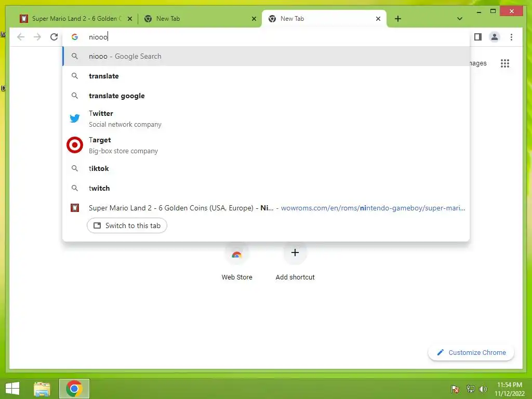The width and height of the screenshot is (532, 399).
Task: Reload the page with the refresh icon
Action: click(54, 37)
